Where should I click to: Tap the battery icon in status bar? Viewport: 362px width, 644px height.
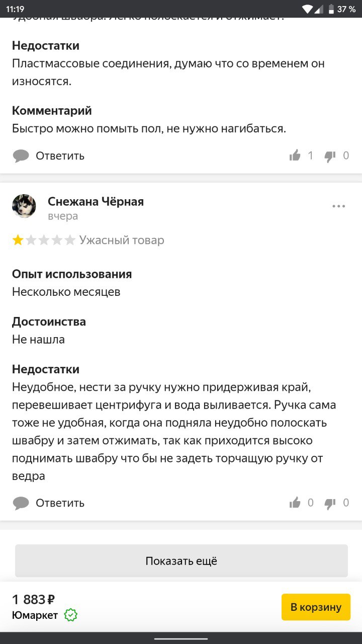(331, 9)
